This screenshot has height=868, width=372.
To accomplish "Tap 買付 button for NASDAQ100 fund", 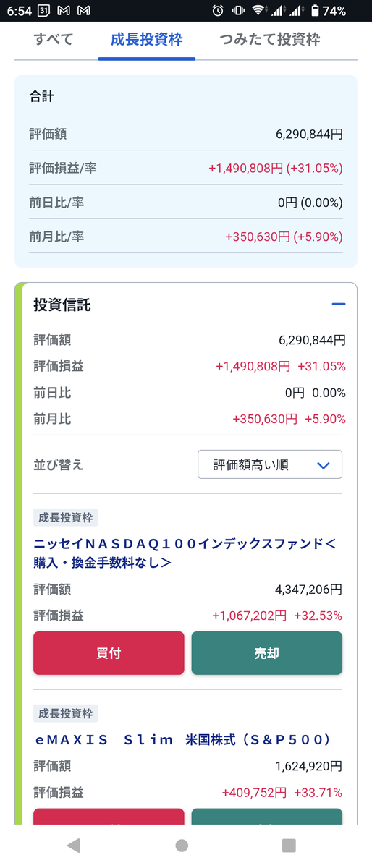I will click(109, 653).
